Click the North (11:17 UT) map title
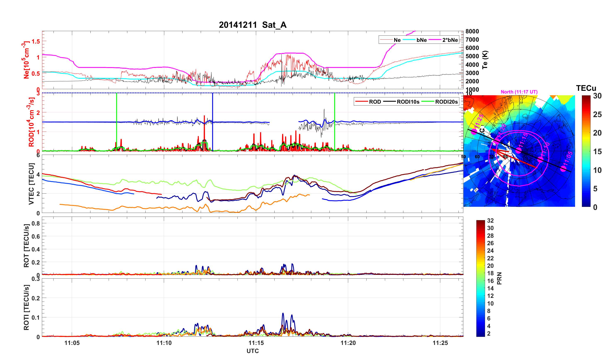 click(519, 92)
